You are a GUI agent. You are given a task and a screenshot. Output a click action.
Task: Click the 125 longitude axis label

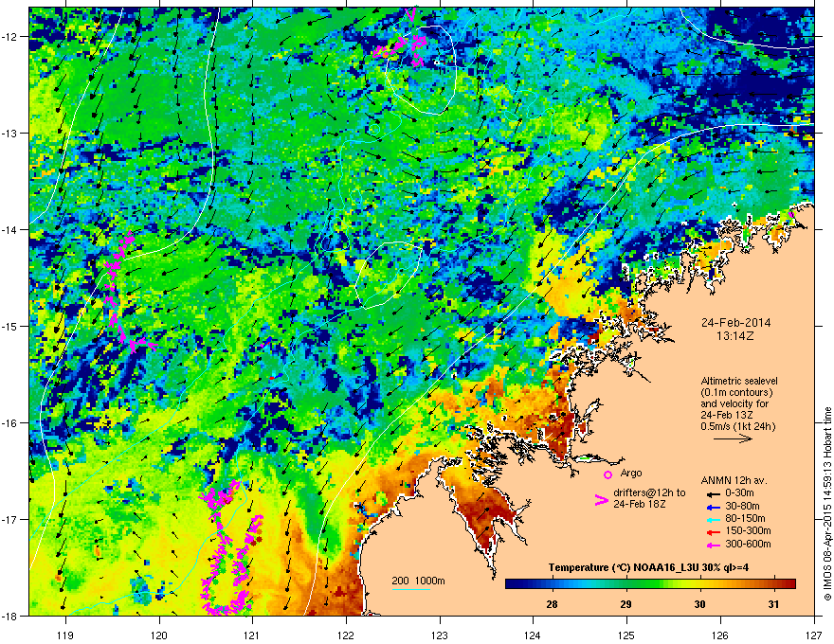(x=626, y=635)
